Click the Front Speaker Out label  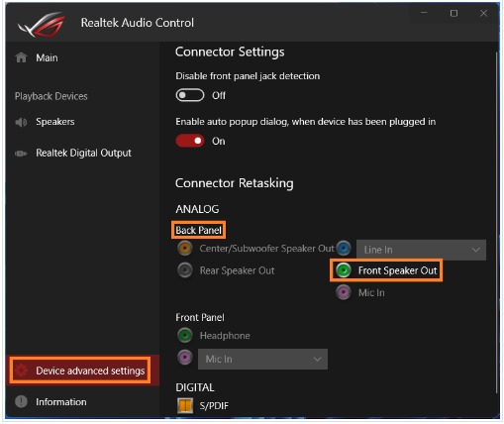tap(397, 270)
